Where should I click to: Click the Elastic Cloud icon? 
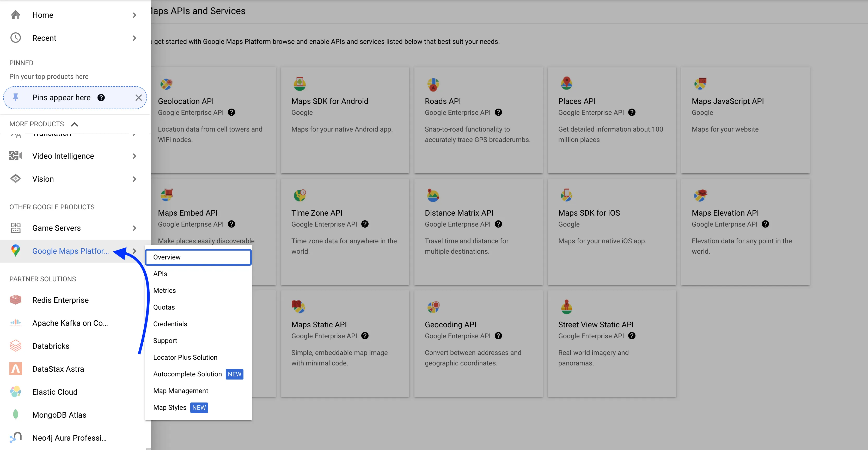tap(15, 392)
